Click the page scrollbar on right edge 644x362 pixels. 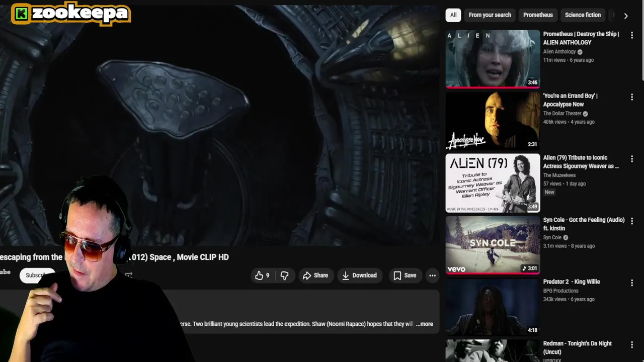coord(642,40)
